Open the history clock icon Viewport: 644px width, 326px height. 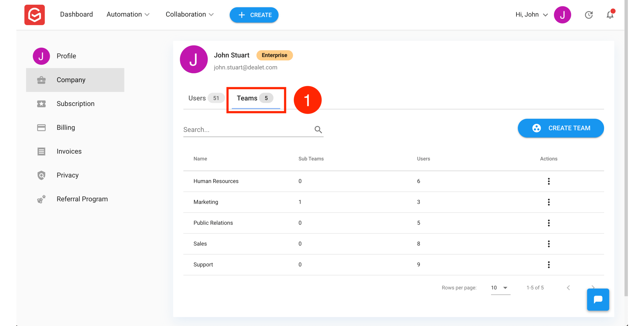[x=589, y=15]
